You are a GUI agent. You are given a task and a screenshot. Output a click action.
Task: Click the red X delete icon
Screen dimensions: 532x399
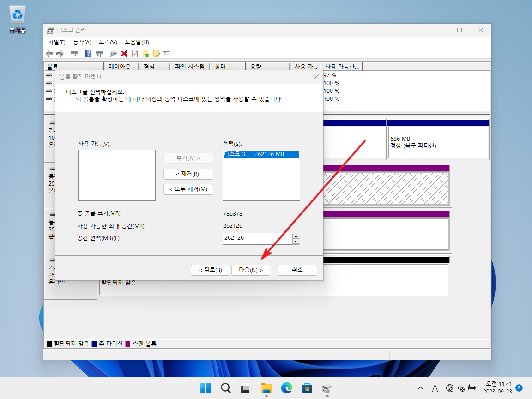pos(124,54)
